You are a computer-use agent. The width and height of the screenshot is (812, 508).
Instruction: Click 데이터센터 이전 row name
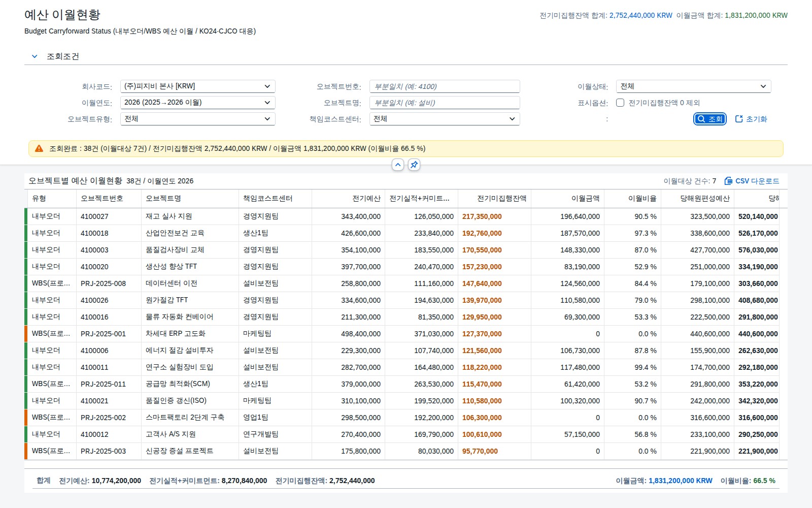[172, 283]
